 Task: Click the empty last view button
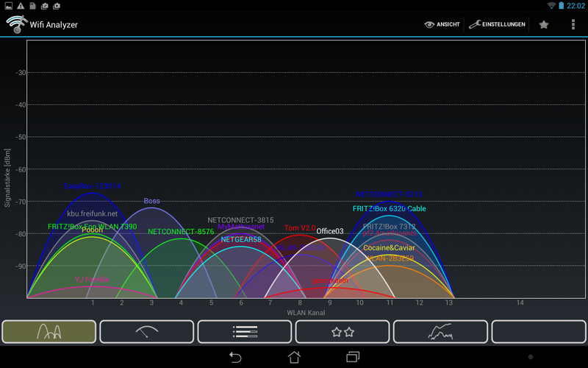(537, 332)
